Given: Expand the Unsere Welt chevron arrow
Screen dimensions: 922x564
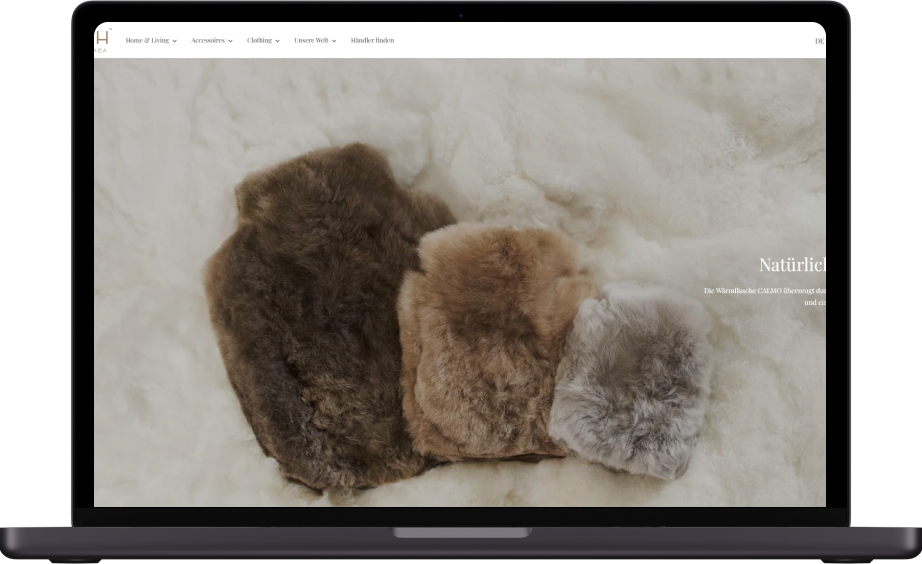Looking at the screenshot, I should click(x=334, y=41).
